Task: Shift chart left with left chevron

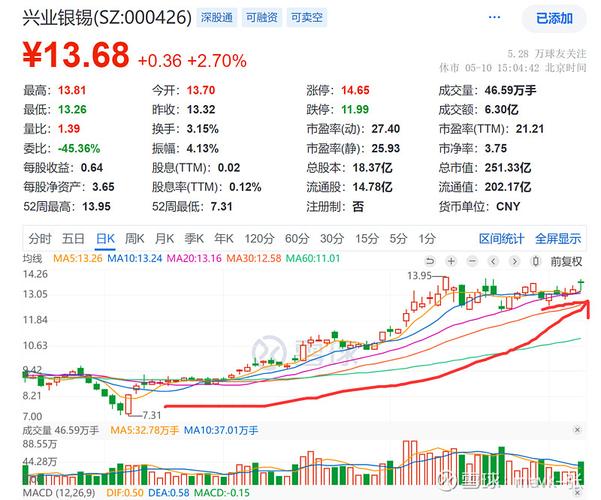Action: 493,262
